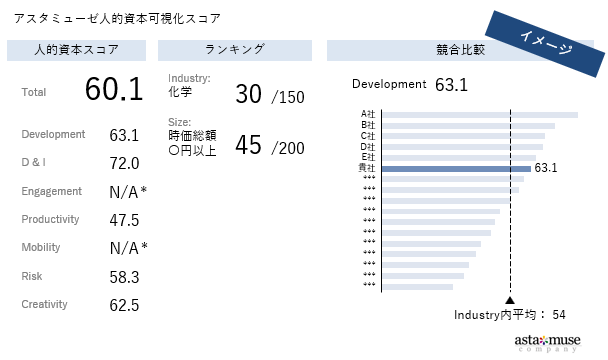Click the black triangle industry average marker
This screenshot has width=608, height=360.
[510, 300]
